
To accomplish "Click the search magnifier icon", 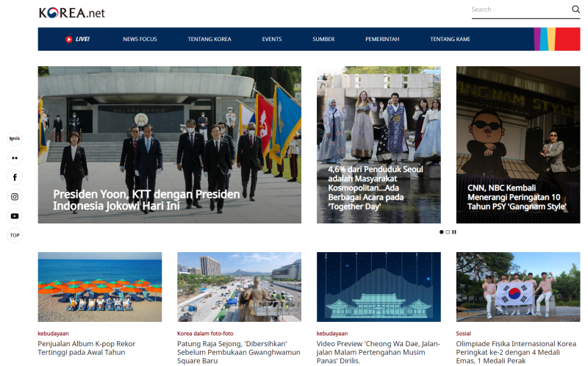I will pos(576,9).
